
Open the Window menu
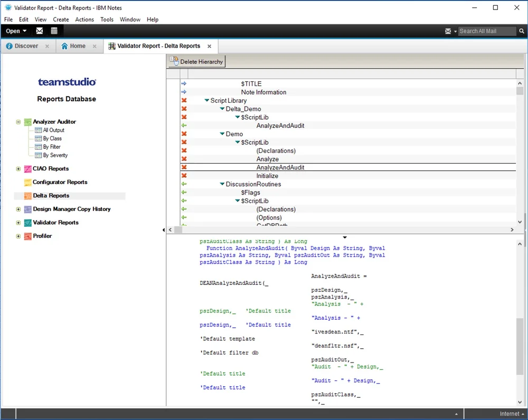(x=130, y=19)
